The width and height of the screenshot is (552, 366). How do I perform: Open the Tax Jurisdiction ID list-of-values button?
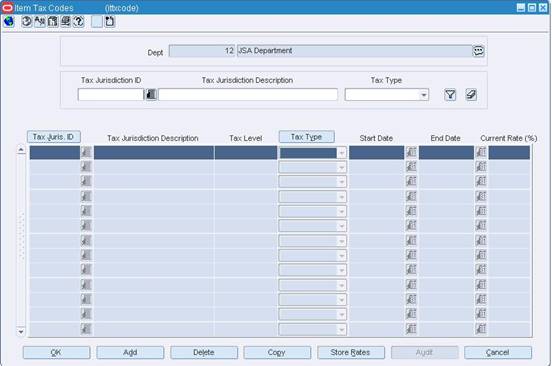151,94
